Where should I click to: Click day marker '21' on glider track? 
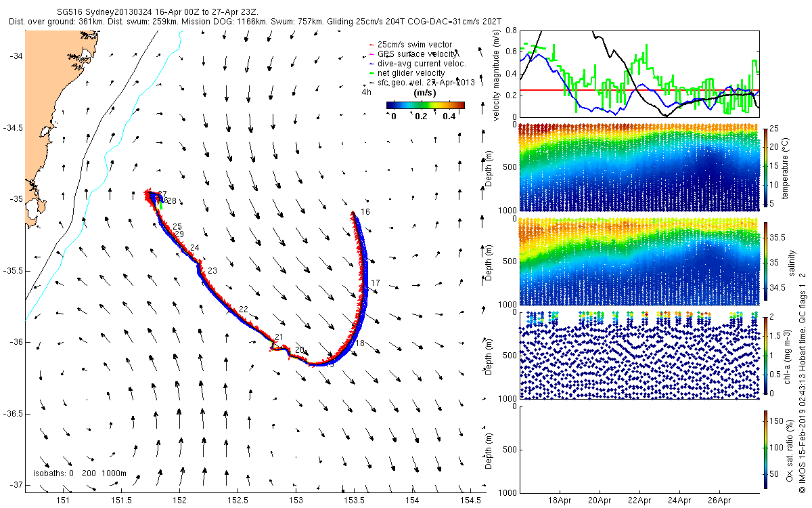pyautogui.click(x=279, y=337)
